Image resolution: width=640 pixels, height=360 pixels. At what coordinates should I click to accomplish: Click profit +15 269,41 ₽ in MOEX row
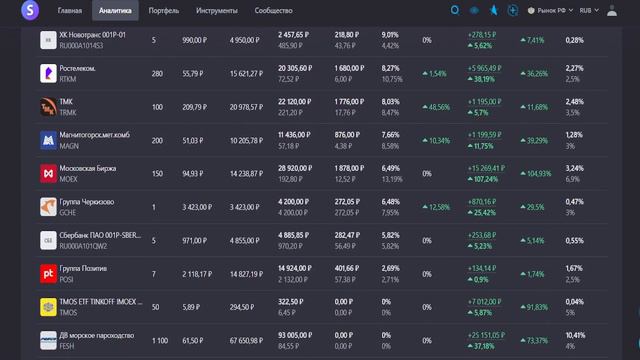(x=487, y=168)
